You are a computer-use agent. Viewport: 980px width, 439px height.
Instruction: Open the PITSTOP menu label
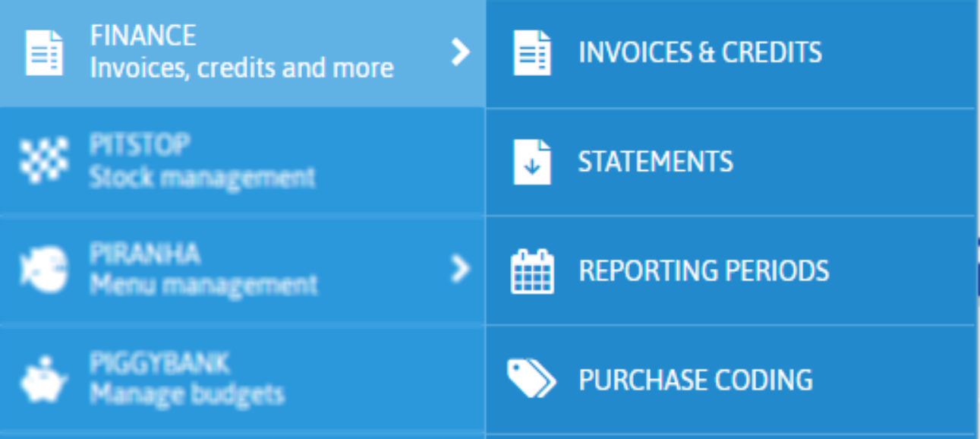(140, 144)
